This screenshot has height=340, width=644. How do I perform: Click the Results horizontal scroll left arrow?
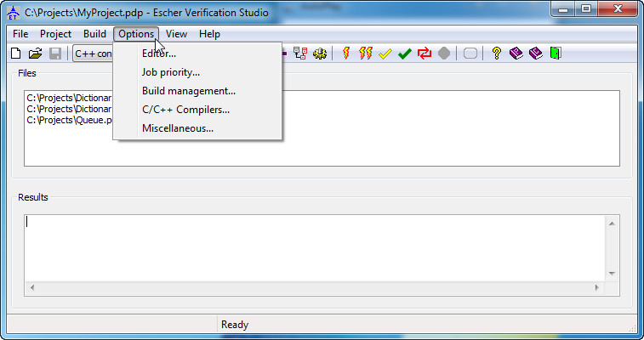(x=32, y=287)
